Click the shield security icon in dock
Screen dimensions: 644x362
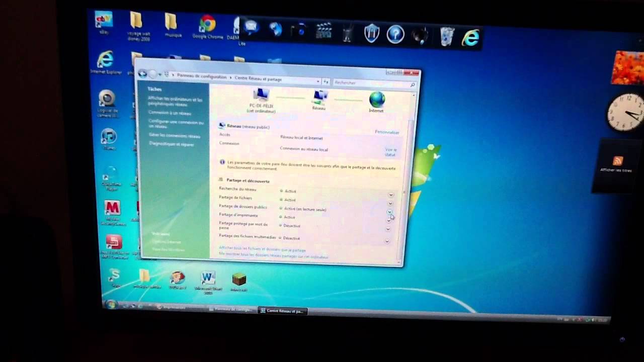(371, 34)
